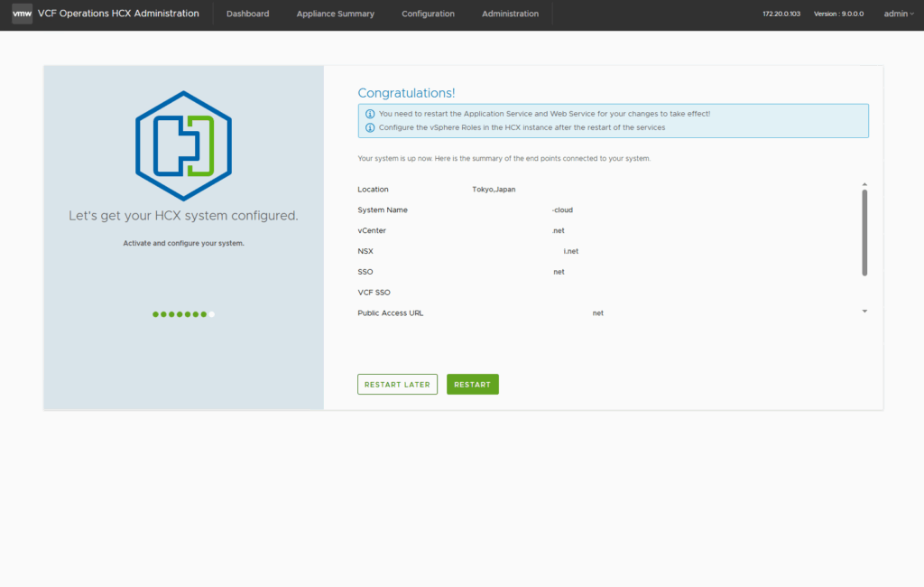
Task: Click the first green progress dot
Action: pyautogui.click(x=155, y=314)
